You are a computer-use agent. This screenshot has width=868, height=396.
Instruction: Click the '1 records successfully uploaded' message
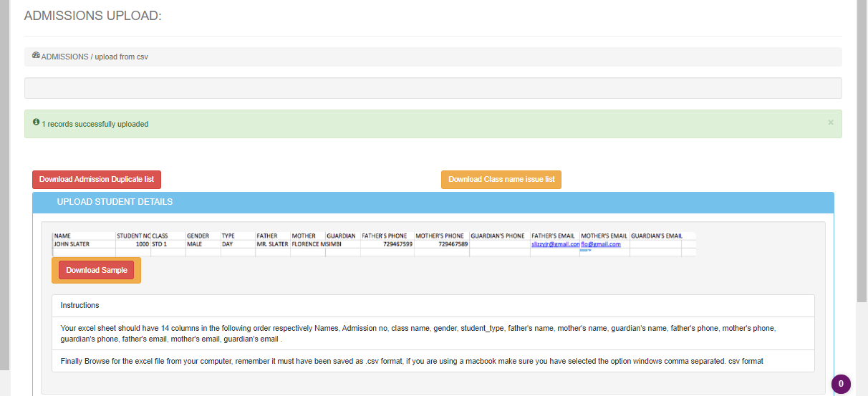click(95, 125)
